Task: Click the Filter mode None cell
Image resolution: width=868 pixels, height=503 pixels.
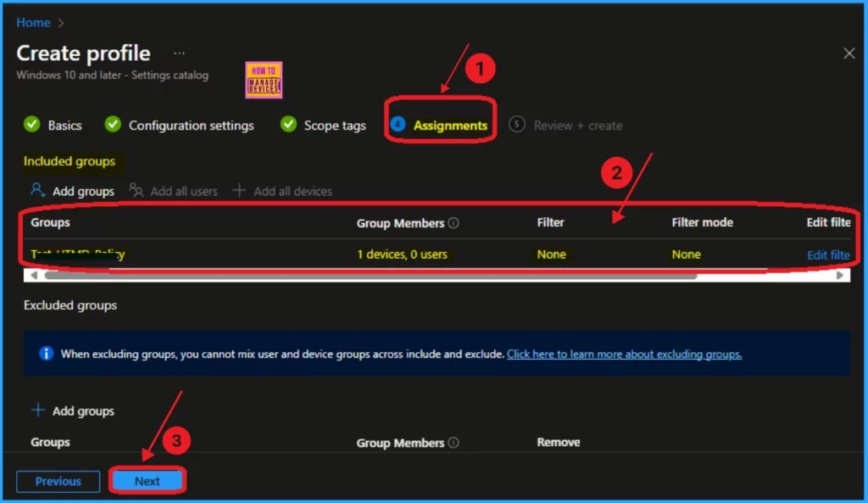Action: [x=687, y=254]
